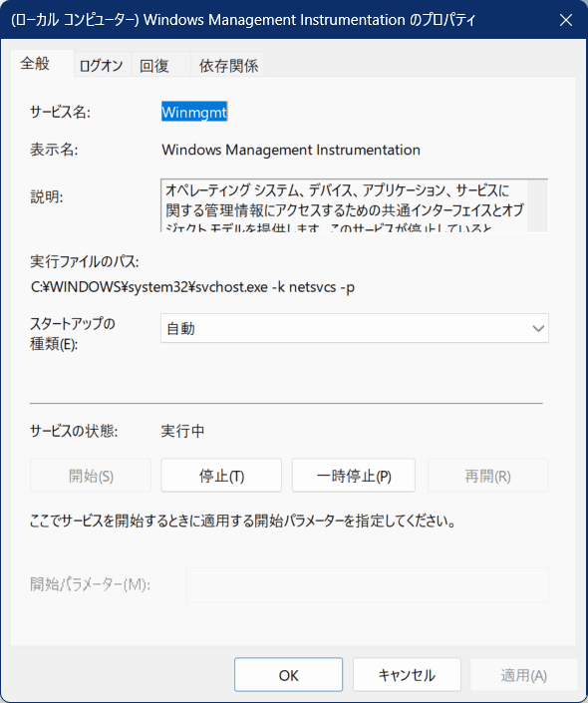Viewport: 588px width, 703px height.
Task: Open the 依存関係 tab
Action: tap(228, 66)
